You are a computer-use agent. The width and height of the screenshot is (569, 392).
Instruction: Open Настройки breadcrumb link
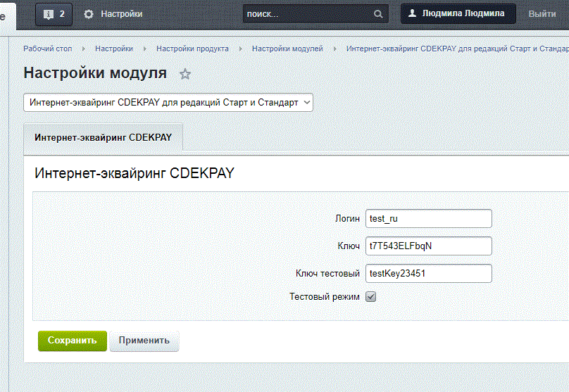(114, 49)
